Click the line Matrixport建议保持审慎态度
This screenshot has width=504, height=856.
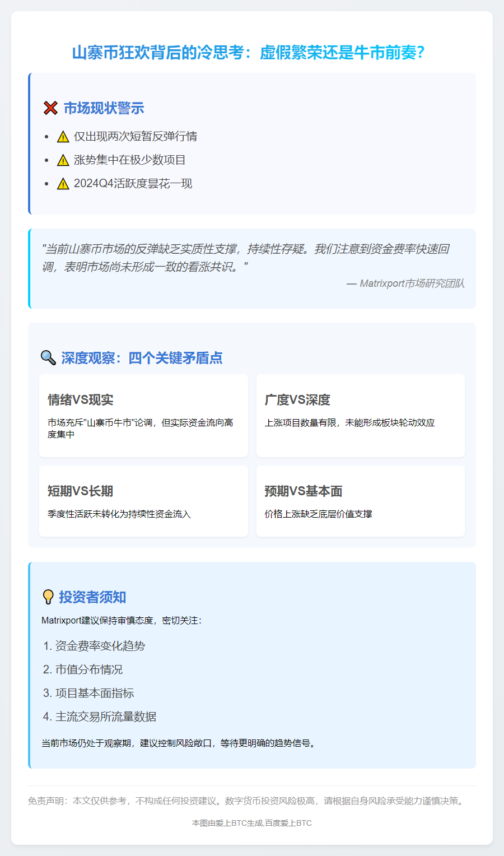tap(122, 621)
